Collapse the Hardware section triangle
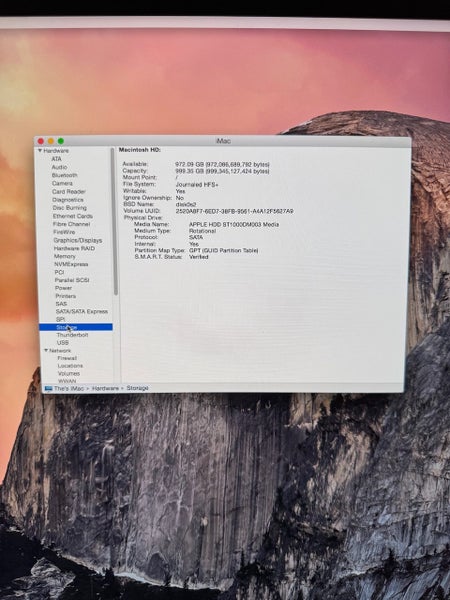The width and height of the screenshot is (450, 600). [x=40, y=151]
